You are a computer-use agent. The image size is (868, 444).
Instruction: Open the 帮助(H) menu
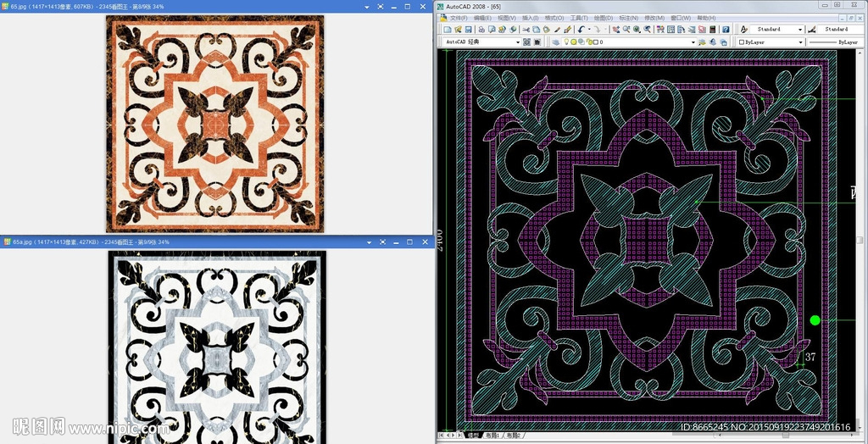tap(706, 18)
